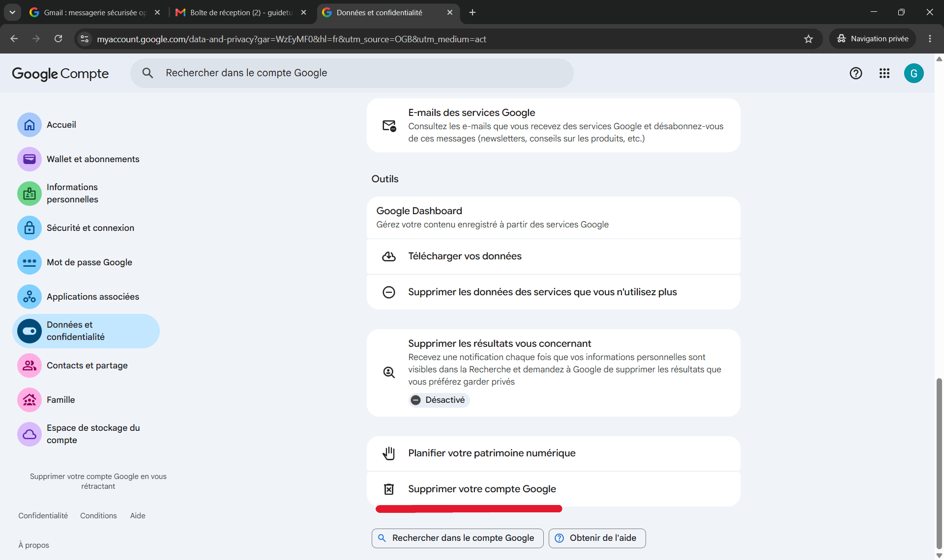Open Télécharger vos données

coord(554,256)
